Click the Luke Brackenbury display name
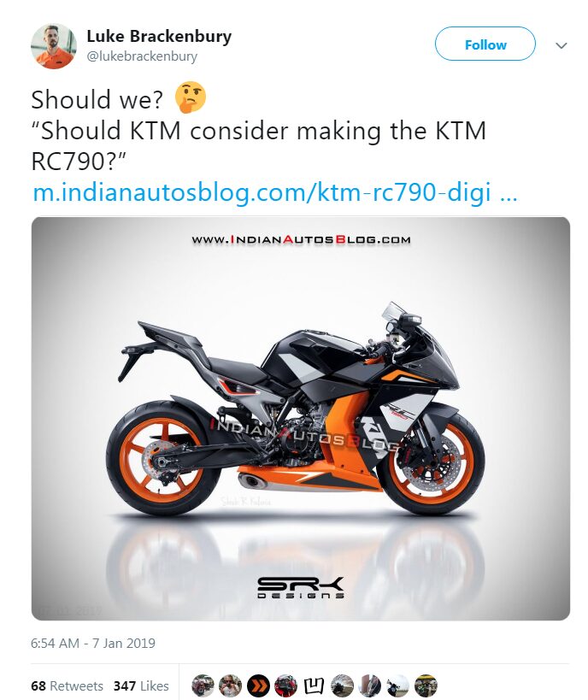The height and width of the screenshot is (700, 588). (x=159, y=36)
